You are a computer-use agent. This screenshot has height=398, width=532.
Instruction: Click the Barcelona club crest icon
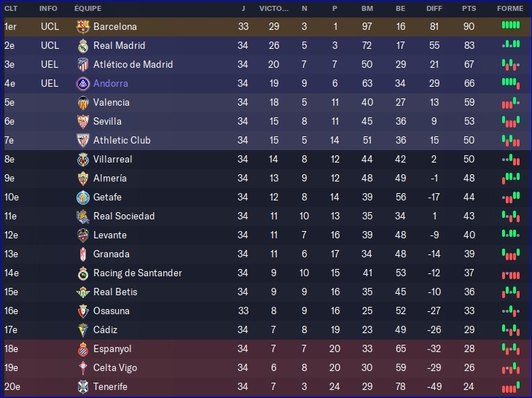(82, 26)
